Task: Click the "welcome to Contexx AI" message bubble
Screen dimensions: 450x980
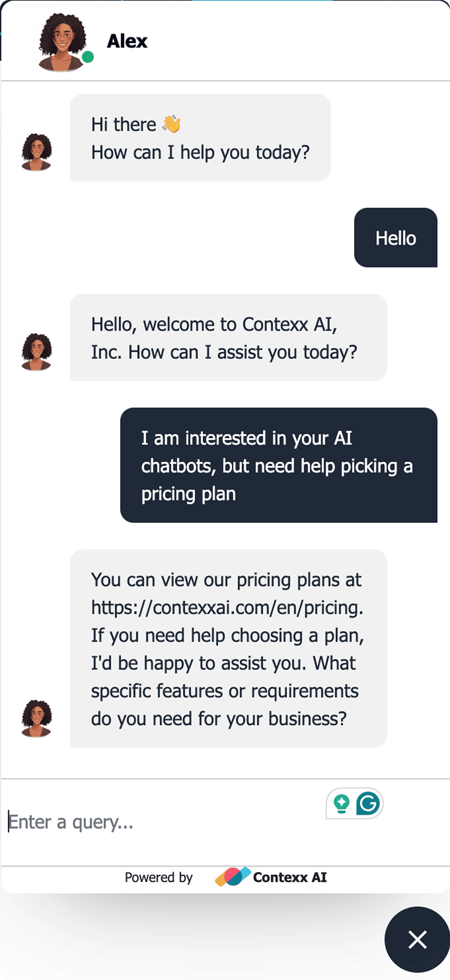Action: 228,338
